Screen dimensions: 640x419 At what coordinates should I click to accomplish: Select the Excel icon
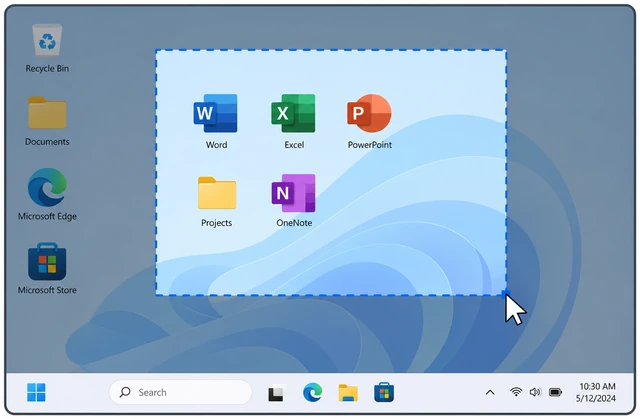click(x=293, y=113)
